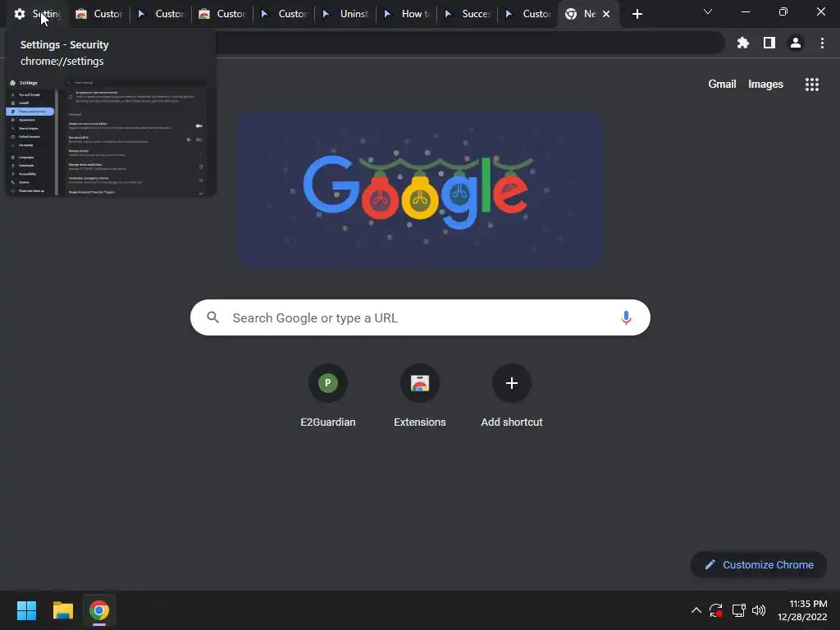
Task: Focus the Search Google or type a URL box
Action: [420, 317]
